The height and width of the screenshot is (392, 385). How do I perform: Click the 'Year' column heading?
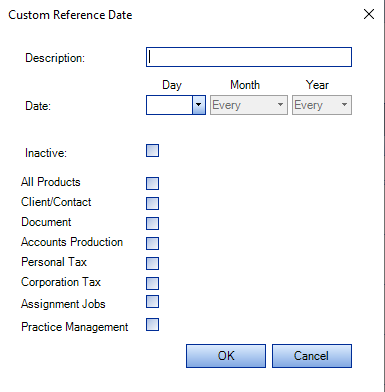[317, 85]
